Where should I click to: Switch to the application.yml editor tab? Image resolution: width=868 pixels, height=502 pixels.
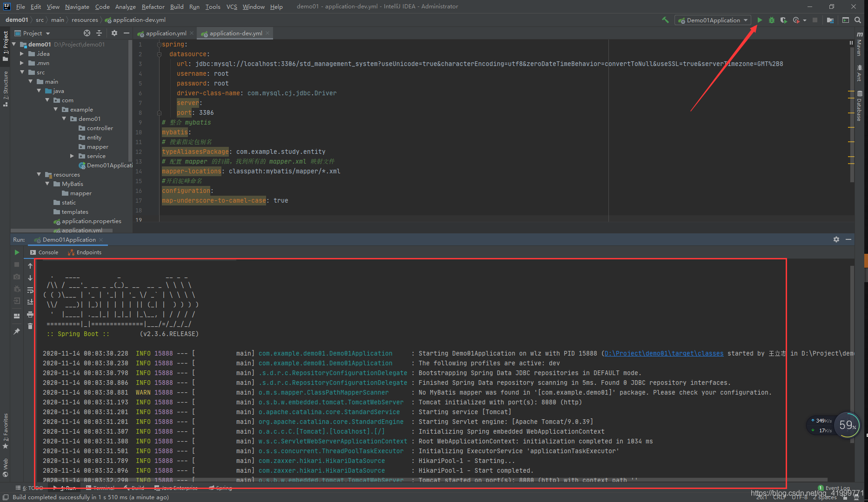pos(165,33)
